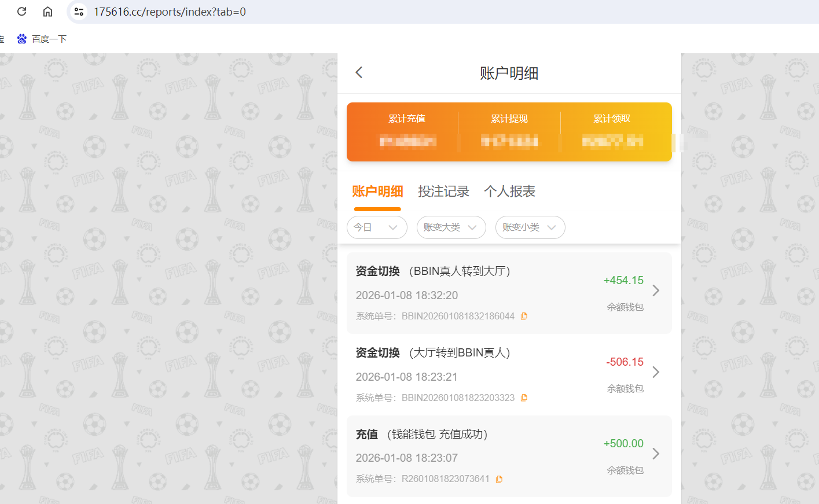The width and height of the screenshot is (819, 504).
Task: Open site information icon in address bar
Action: (78, 11)
